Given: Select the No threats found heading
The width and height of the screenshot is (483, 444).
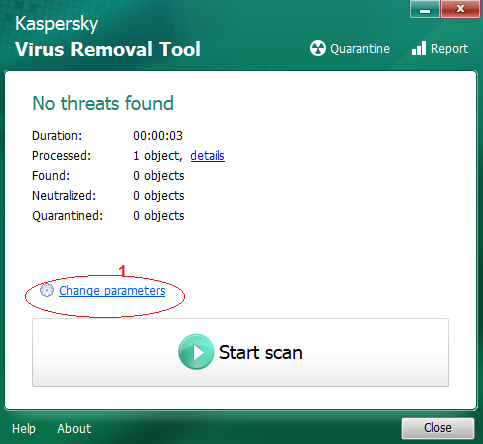Looking at the screenshot, I should [x=103, y=103].
